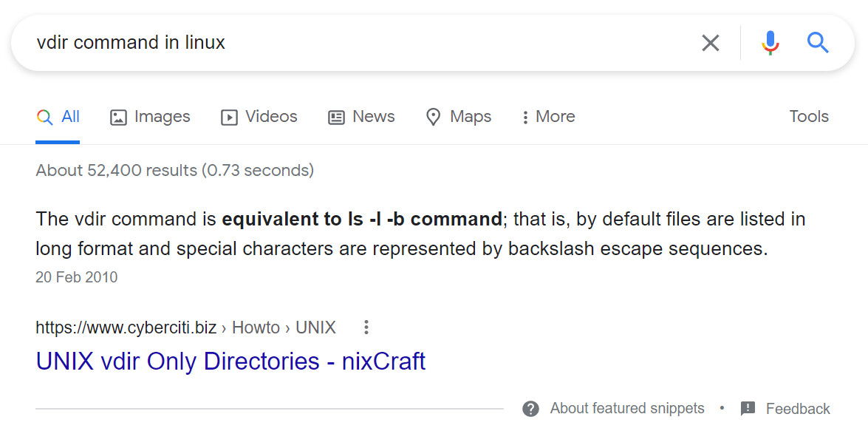Click the microphone voice search icon
868x448 pixels.
(770, 43)
